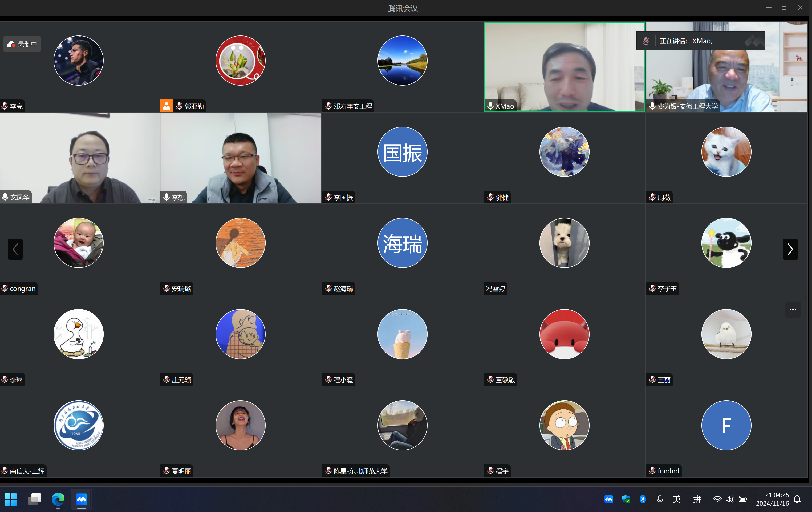Switch the input language indicator 英
The height and width of the screenshot is (512, 812).
[x=676, y=499]
